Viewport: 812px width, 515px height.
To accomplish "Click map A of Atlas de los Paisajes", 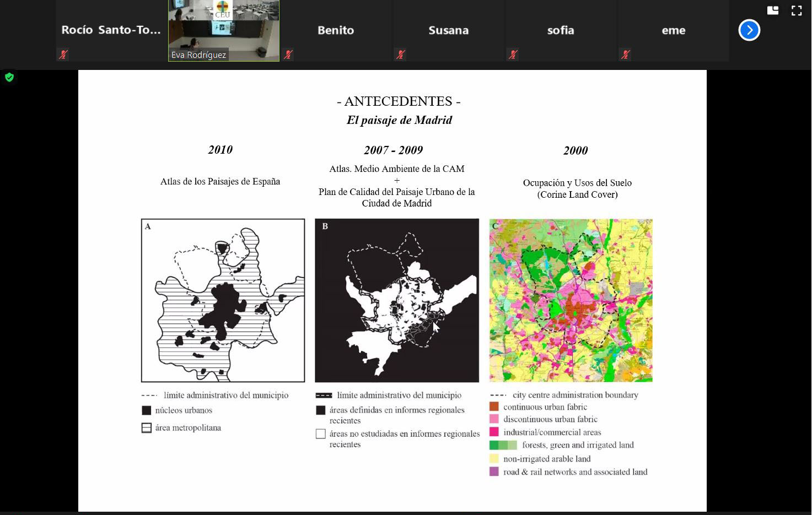I will click(223, 300).
